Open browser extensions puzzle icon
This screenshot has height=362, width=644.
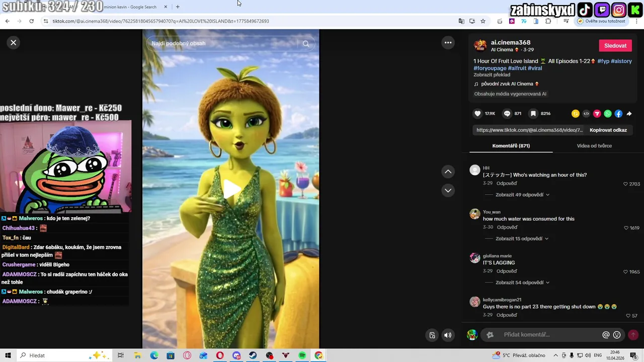[548, 21]
